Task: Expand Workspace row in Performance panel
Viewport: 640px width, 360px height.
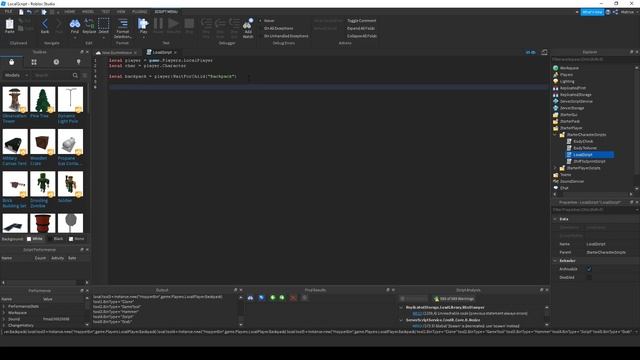Action: (4, 313)
